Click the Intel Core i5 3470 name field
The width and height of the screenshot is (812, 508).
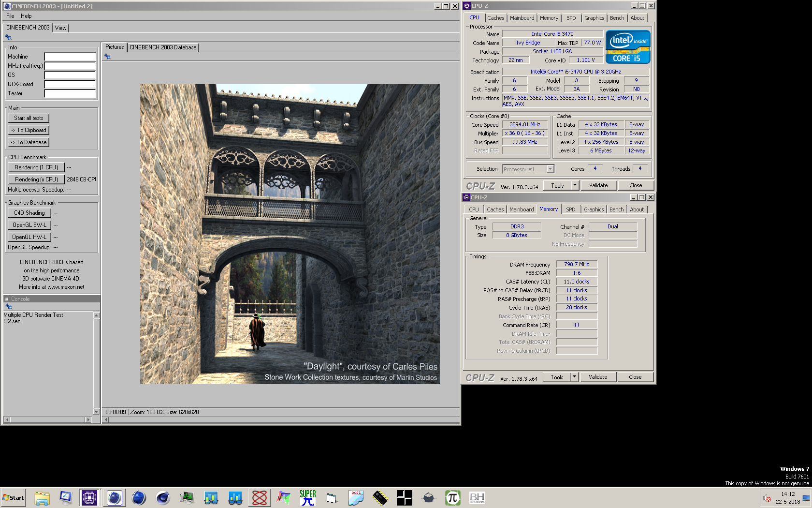(x=552, y=34)
